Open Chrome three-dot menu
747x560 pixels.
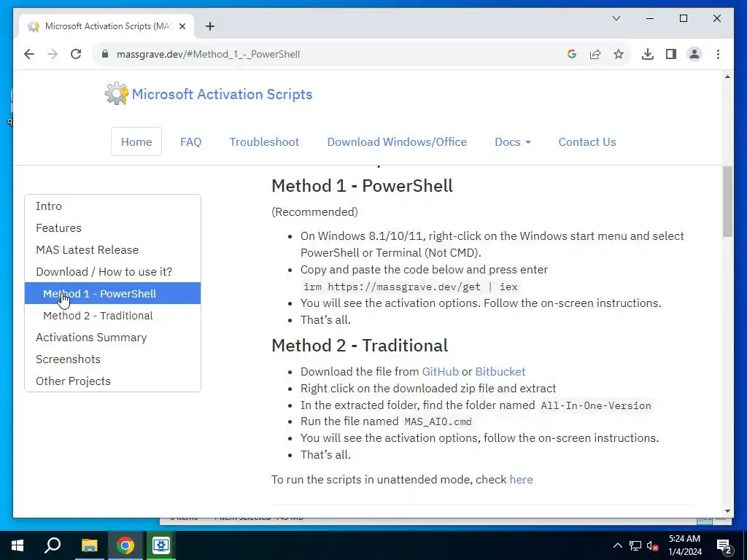[x=718, y=54]
